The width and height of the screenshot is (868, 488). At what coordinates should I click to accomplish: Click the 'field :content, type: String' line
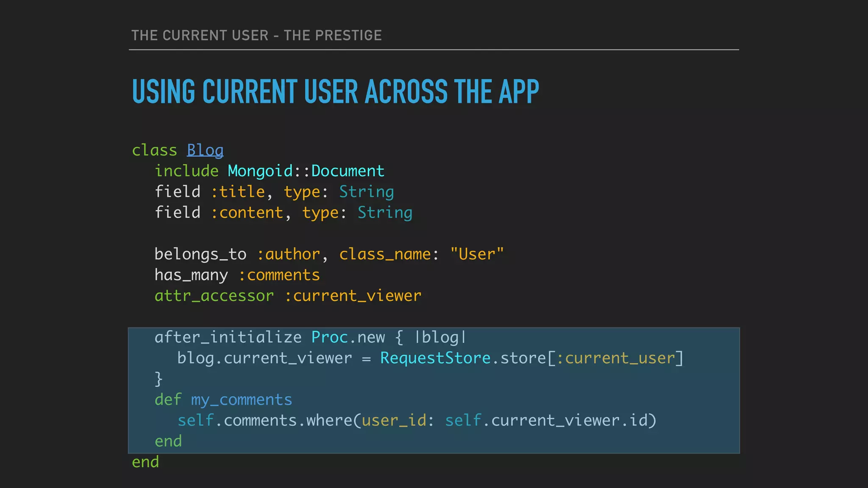[284, 213]
